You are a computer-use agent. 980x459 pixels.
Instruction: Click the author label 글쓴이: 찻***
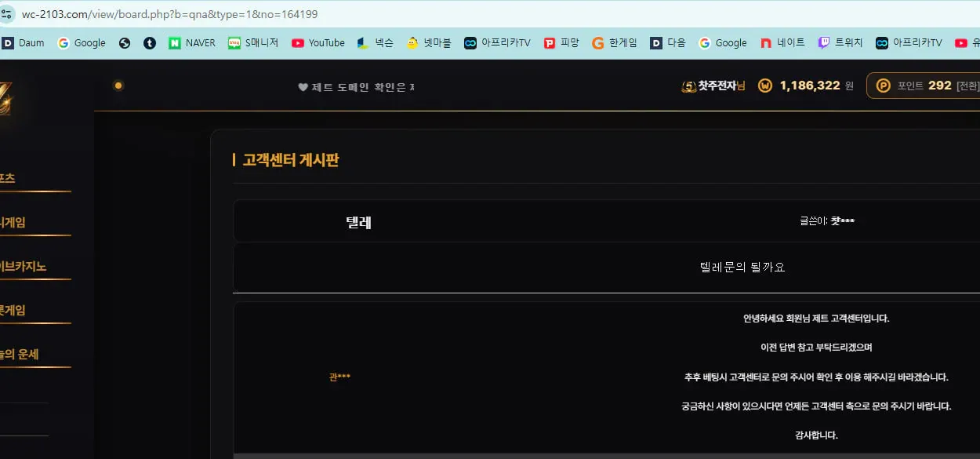(x=827, y=221)
